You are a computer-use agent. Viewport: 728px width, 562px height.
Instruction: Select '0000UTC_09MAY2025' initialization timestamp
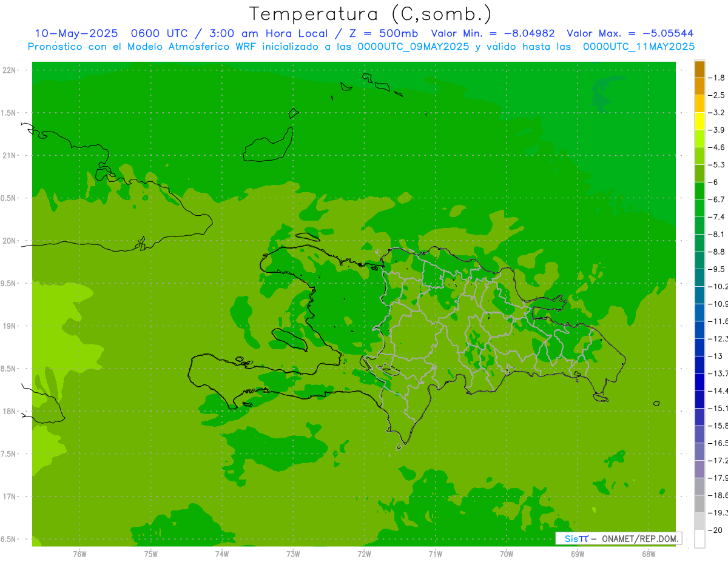tap(413, 47)
